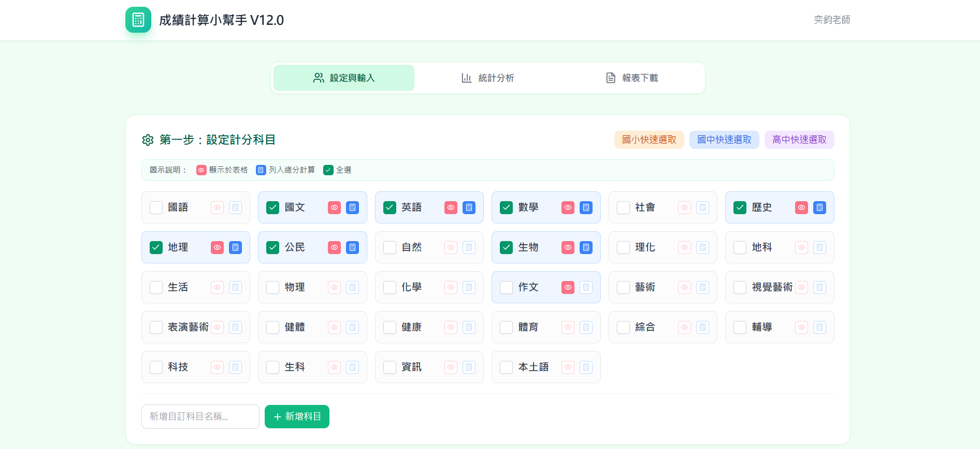Toggle calculator total icon for 生物
980x449 pixels.
click(x=586, y=247)
